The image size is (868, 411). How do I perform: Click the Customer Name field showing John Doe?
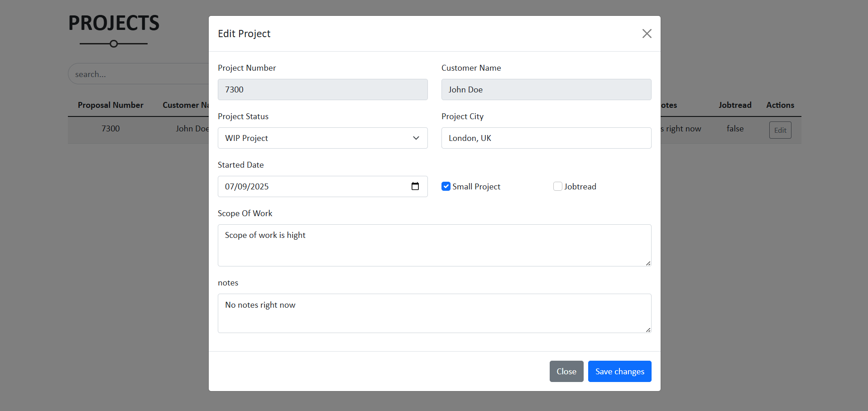[546, 90]
